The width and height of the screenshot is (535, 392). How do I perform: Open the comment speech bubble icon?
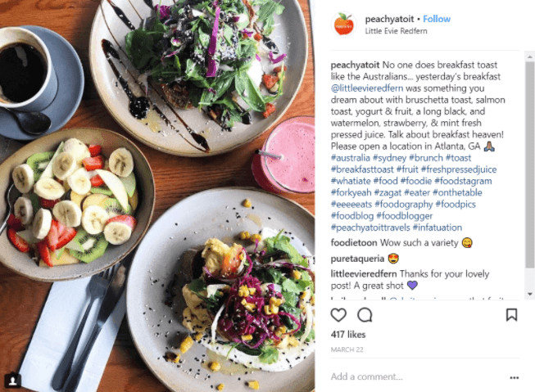tap(365, 315)
